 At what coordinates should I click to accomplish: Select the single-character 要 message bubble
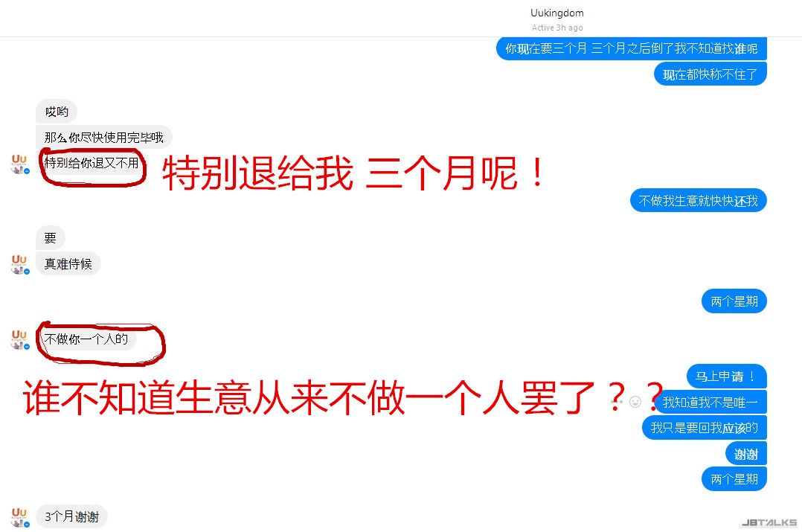click(x=50, y=238)
